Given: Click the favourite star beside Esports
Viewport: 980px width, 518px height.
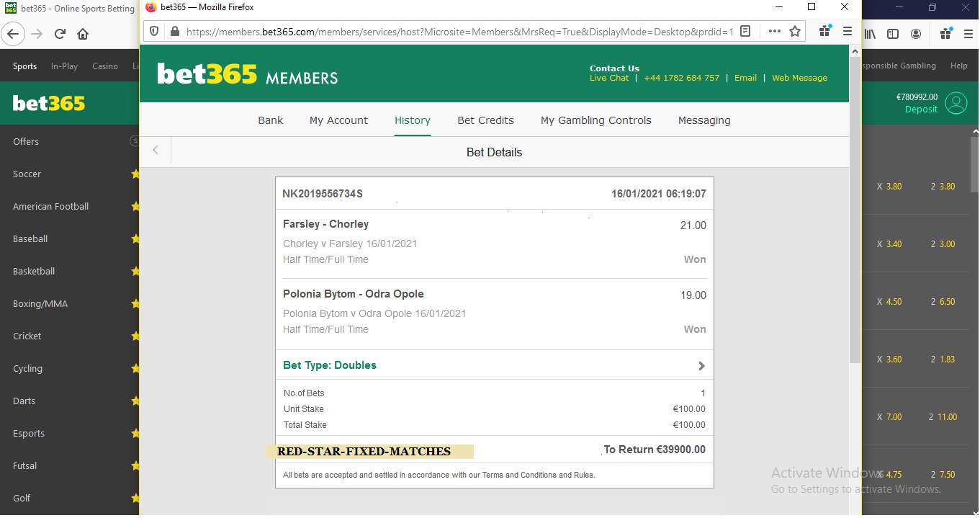Looking at the screenshot, I should 135,433.
